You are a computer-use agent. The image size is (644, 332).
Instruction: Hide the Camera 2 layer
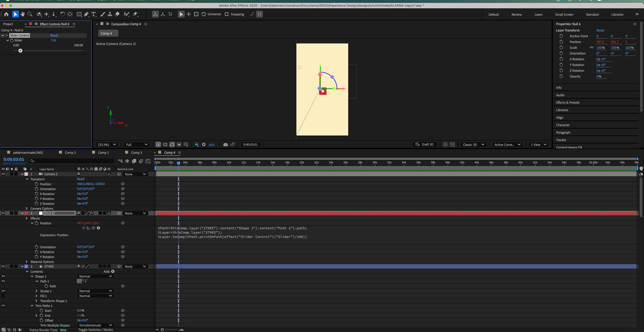(x=3, y=174)
